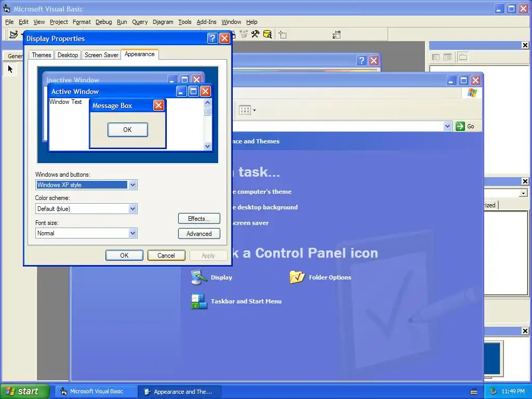Click the help question mark in Display Properties

pos(212,38)
